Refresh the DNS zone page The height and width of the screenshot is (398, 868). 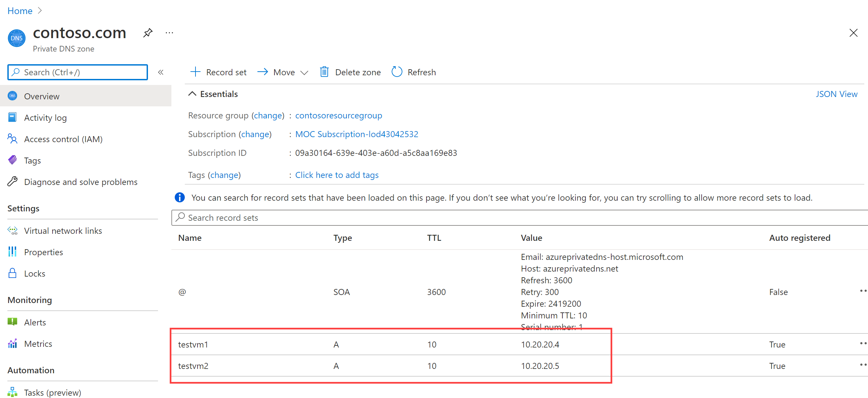[x=413, y=72]
